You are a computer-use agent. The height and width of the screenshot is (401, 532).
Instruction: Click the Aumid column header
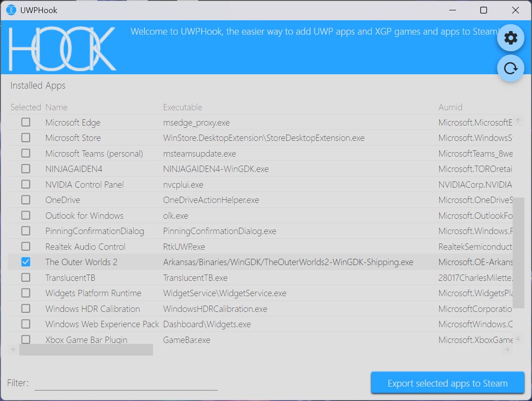click(450, 107)
